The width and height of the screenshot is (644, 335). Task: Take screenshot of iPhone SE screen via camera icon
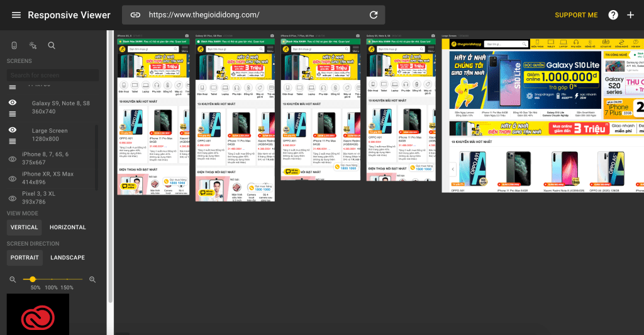point(186,36)
